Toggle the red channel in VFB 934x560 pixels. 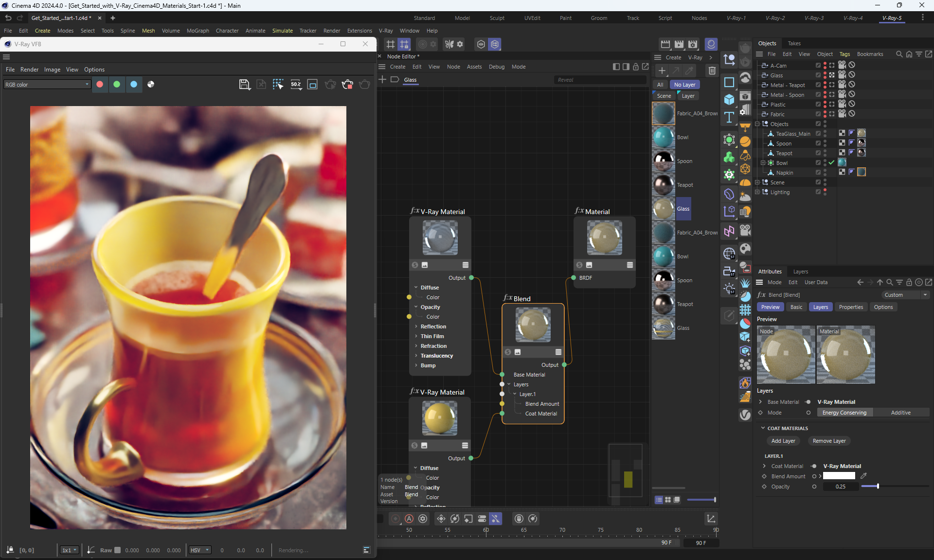pyautogui.click(x=100, y=85)
